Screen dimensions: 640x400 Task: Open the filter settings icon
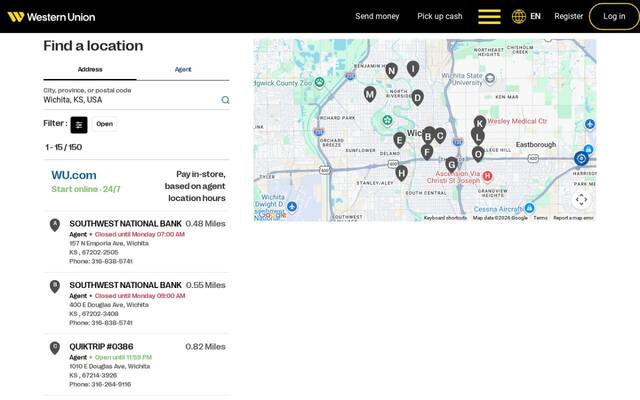79,125
